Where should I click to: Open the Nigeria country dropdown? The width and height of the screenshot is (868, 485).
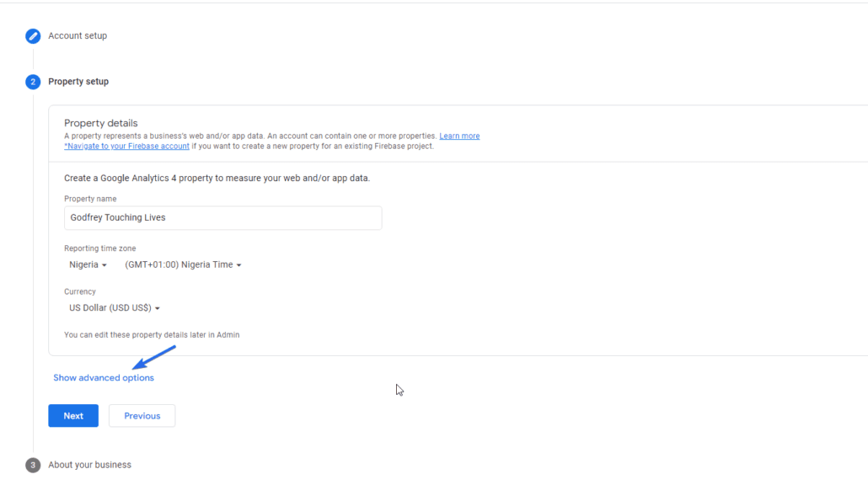point(88,265)
